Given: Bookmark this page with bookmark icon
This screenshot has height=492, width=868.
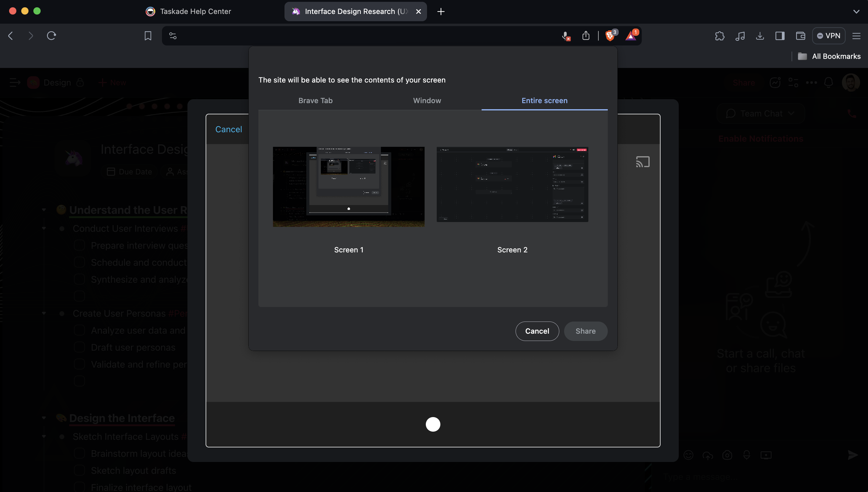Looking at the screenshot, I should pos(148,36).
